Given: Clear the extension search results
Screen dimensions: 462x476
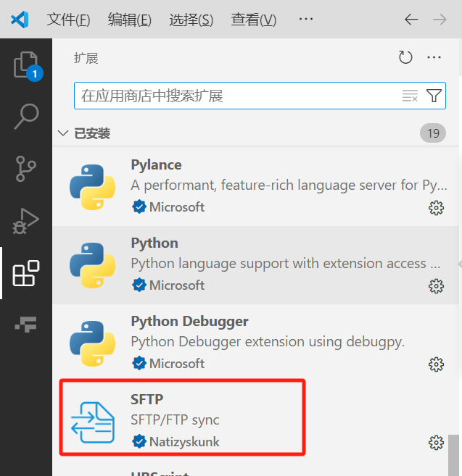Looking at the screenshot, I should 410,96.
